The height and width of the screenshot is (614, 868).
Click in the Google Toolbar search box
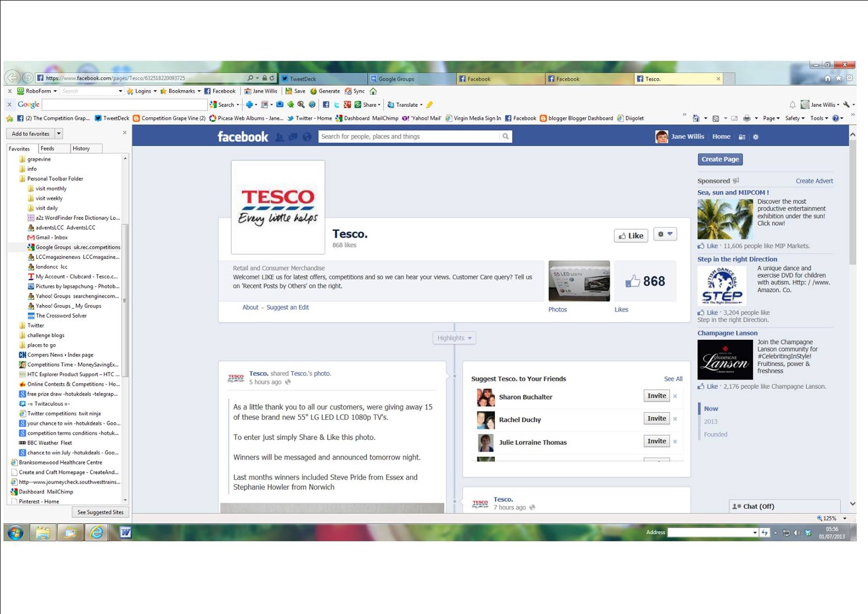pos(125,105)
